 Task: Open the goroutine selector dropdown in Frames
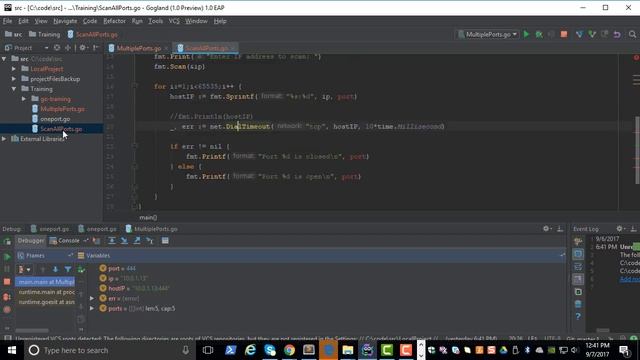click(24, 269)
